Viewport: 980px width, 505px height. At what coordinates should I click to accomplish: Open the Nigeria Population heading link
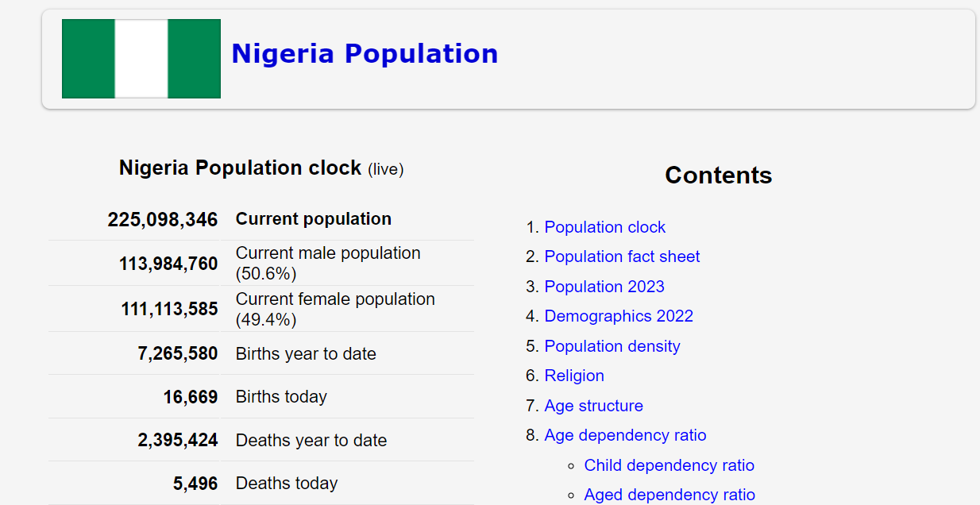[365, 54]
